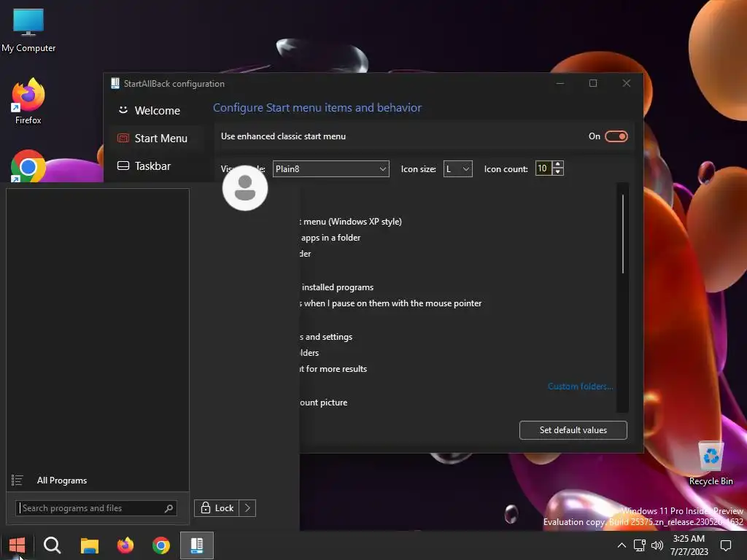Image resolution: width=747 pixels, height=560 pixels.
Task: Show hidden system tray icons
Action: pos(622,545)
